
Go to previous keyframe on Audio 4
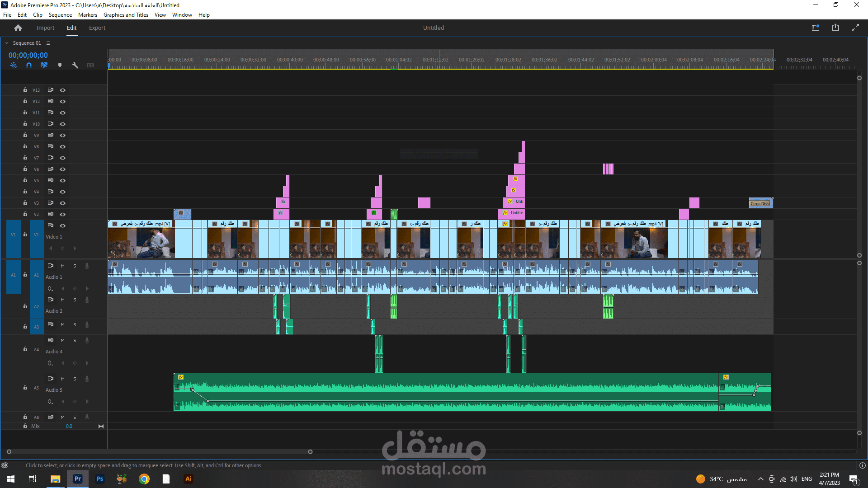[63, 363]
